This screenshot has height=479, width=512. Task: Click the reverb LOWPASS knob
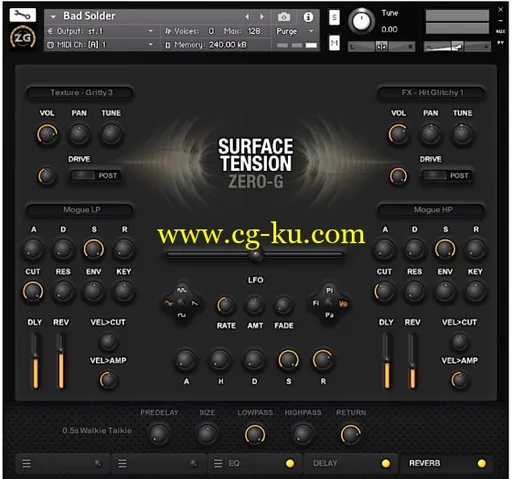click(255, 434)
